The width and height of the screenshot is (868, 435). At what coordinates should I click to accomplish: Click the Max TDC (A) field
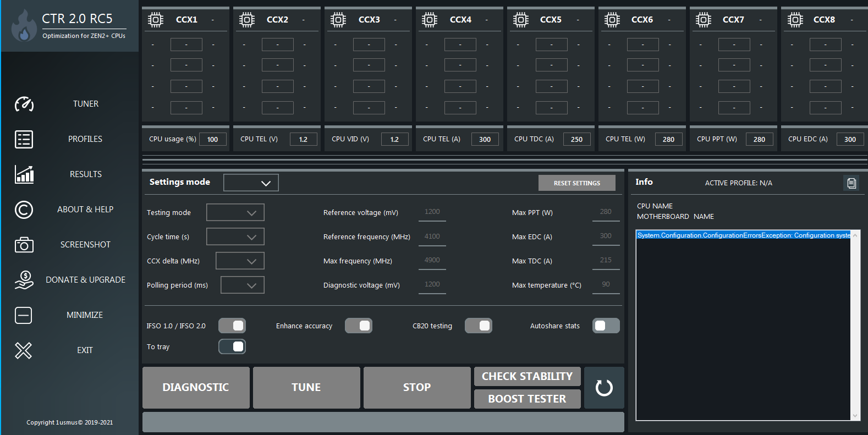(x=606, y=261)
